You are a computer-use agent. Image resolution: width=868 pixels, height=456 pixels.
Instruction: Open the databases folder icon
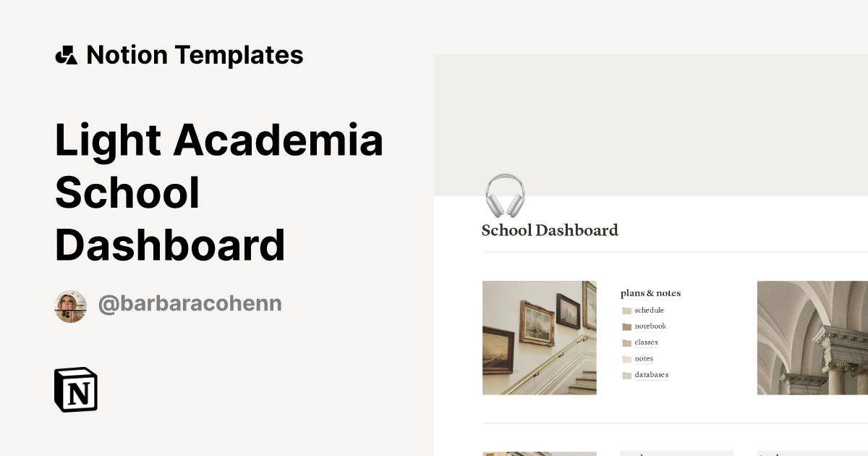pos(626,375)
